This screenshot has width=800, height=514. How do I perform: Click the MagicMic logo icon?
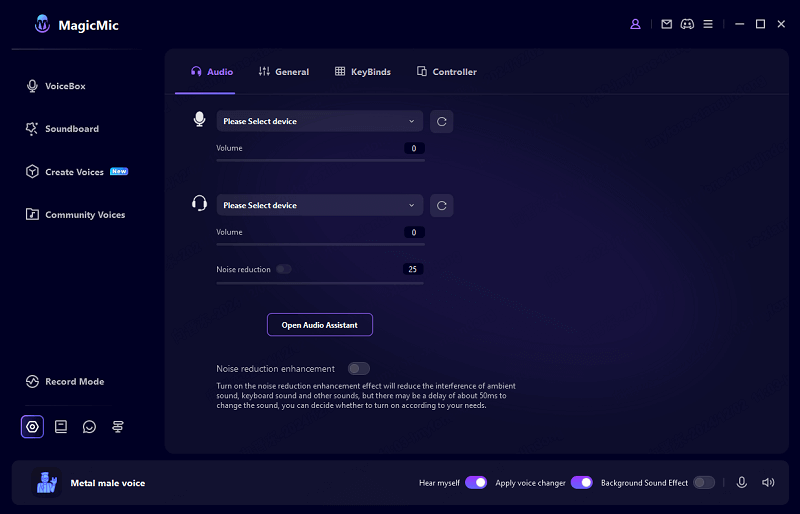point(42,23)
